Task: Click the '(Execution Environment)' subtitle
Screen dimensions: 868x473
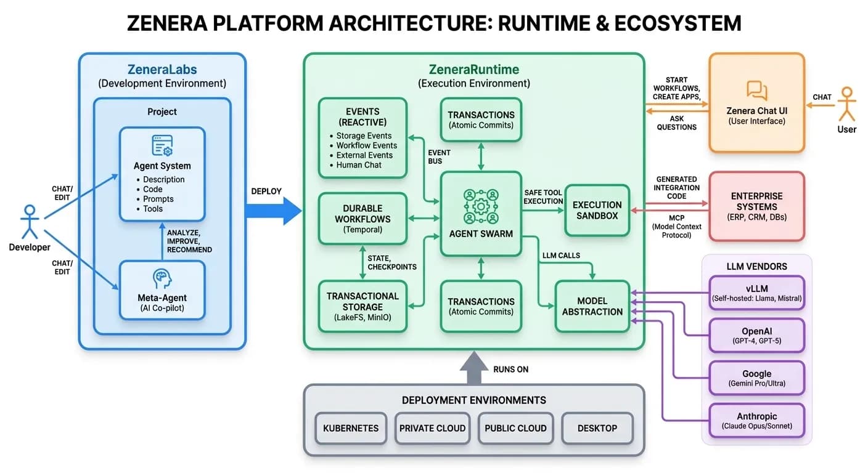Action: 474,84
